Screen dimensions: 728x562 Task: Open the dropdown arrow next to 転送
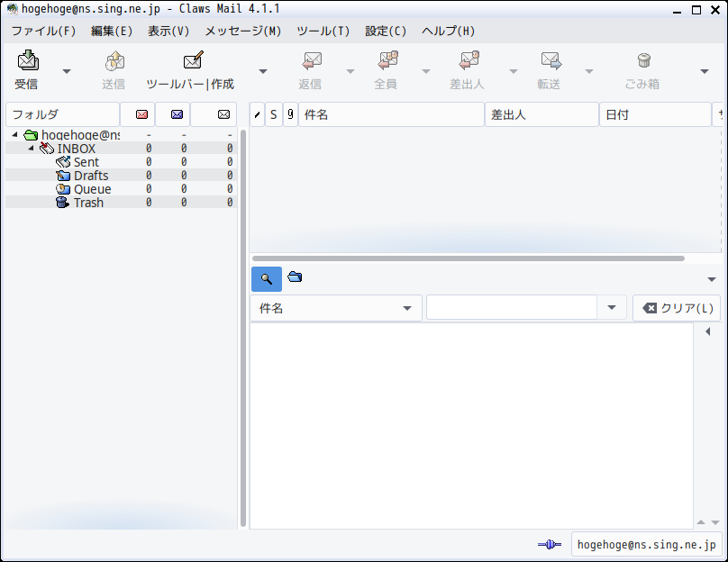coord(588,71)
